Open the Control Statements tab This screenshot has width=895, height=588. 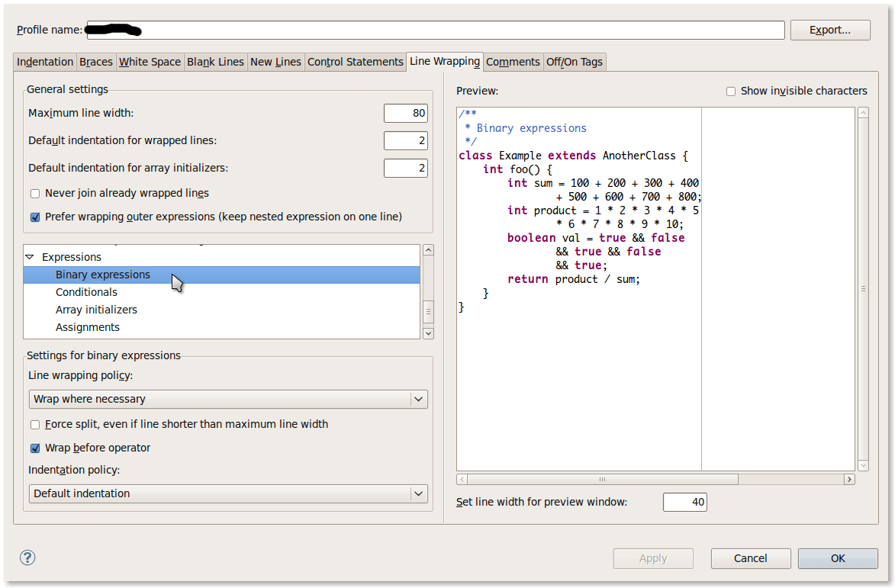tap(355, 62)
